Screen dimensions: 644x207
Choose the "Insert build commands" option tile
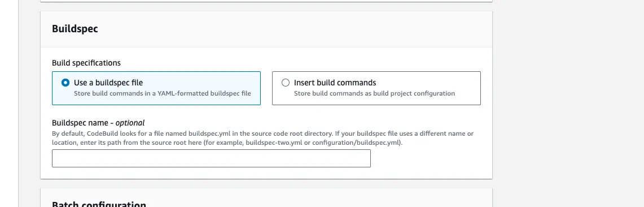coord(376,88)
